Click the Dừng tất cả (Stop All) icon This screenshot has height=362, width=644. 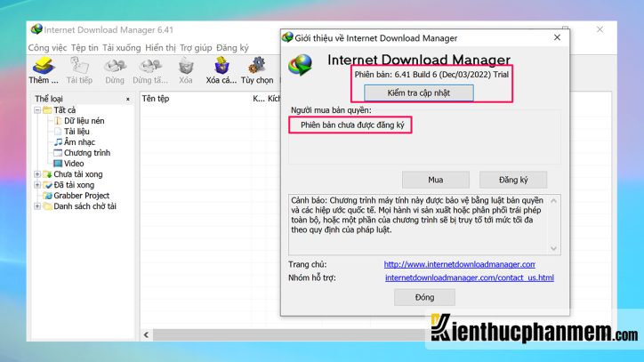(x=150, y=66)
